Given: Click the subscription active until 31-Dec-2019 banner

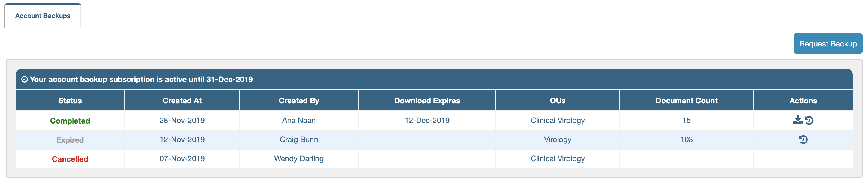Looking at the screenshot, I should (141, 79).
